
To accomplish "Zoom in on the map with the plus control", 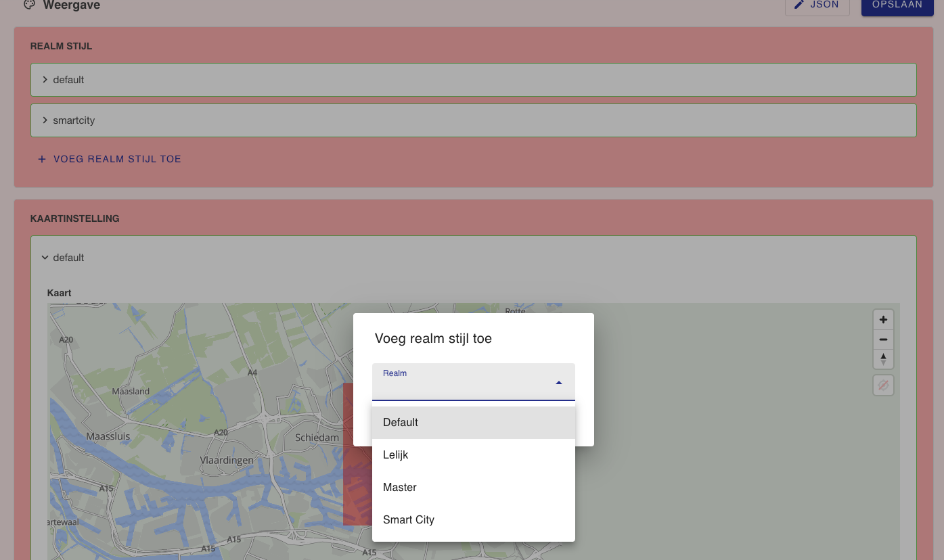I will point(883,319).
